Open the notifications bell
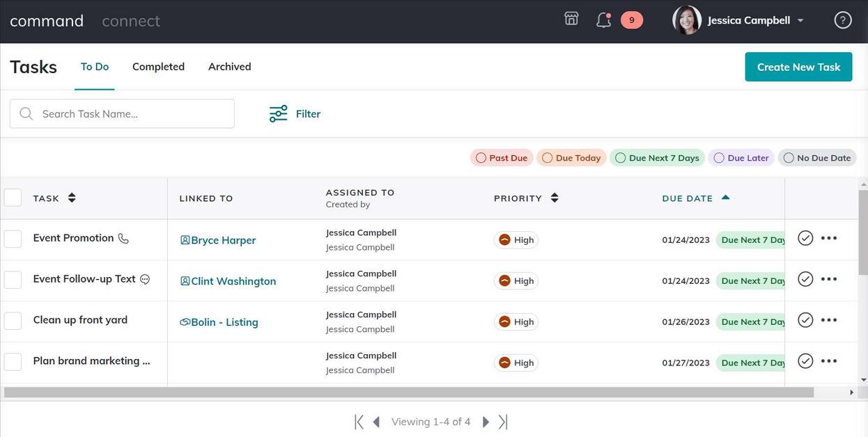 pos(603,20)
